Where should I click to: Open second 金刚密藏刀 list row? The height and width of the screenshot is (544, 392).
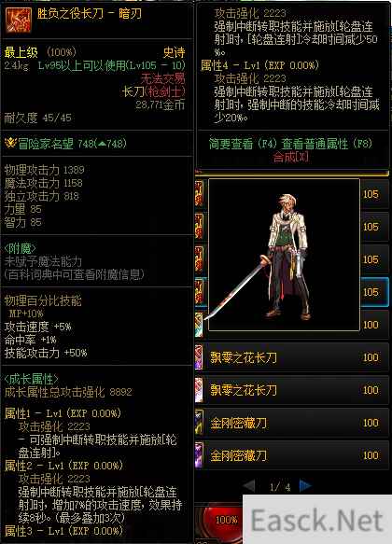point(292,455)
